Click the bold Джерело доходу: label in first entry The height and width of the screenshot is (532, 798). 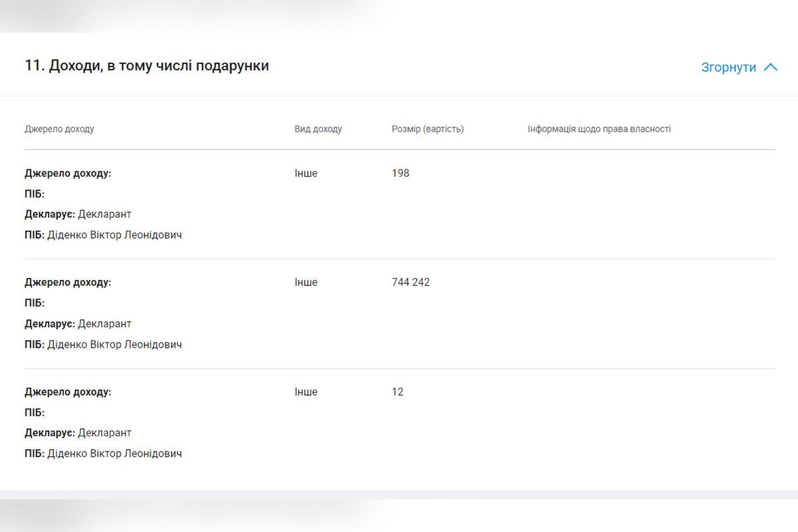click(68, 174)
